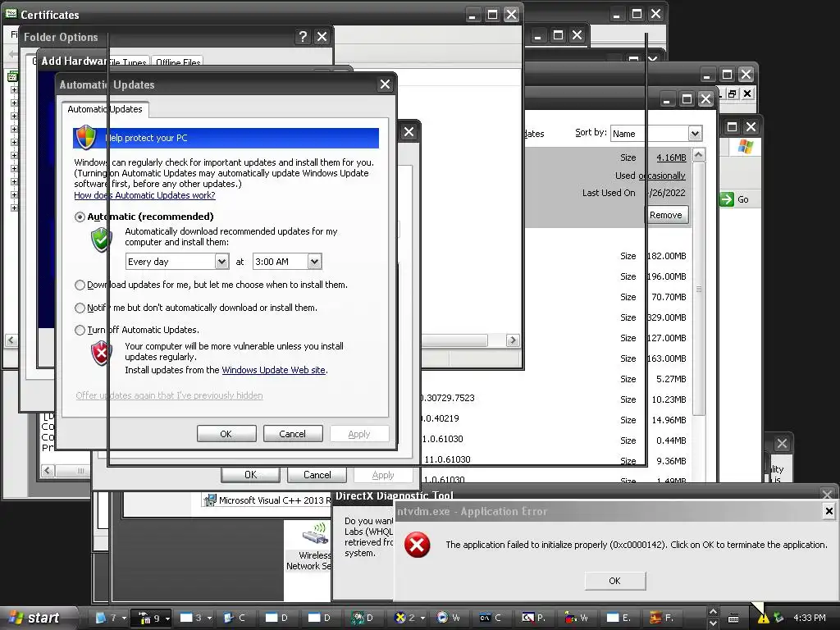The height and width of the screenshot is (630, 840).
Task: Click the taskbar row scroll down arrow
Action: tap(713, 623)
